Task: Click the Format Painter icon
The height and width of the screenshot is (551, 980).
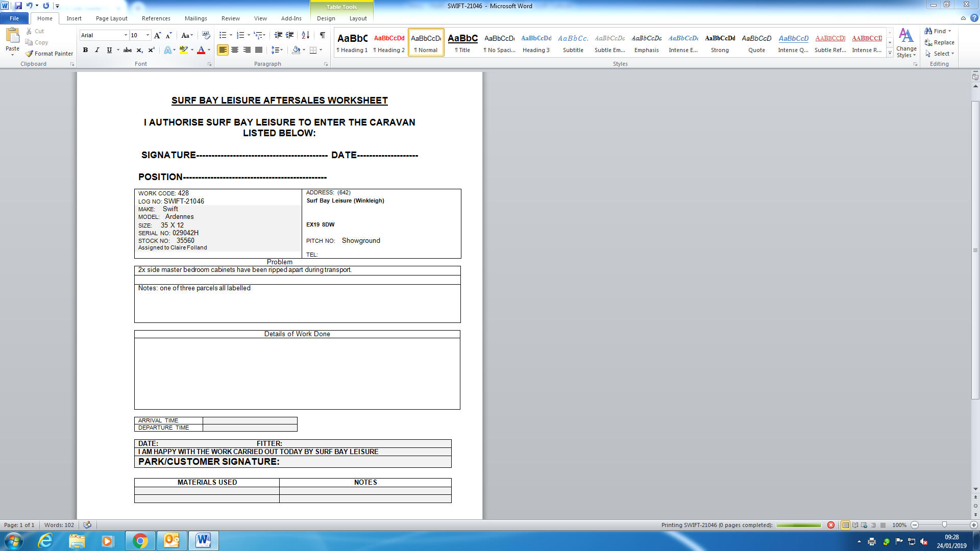Action: click(30, 54)
